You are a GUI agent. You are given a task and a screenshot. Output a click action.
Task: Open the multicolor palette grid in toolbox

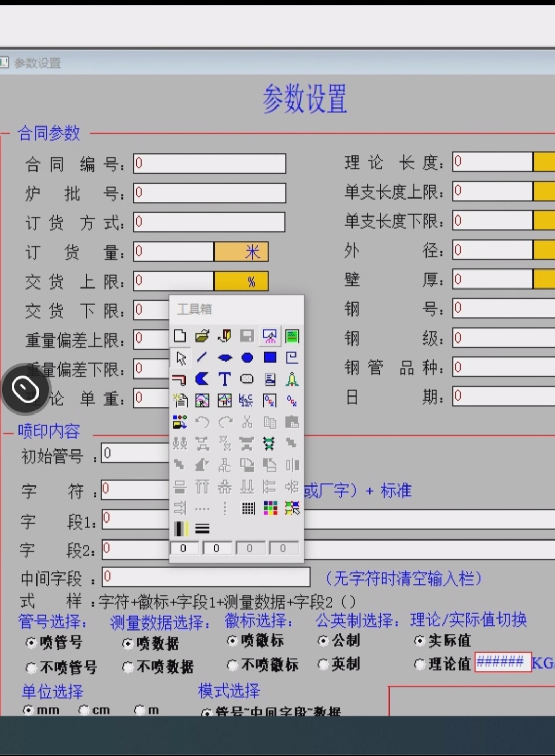270,509
